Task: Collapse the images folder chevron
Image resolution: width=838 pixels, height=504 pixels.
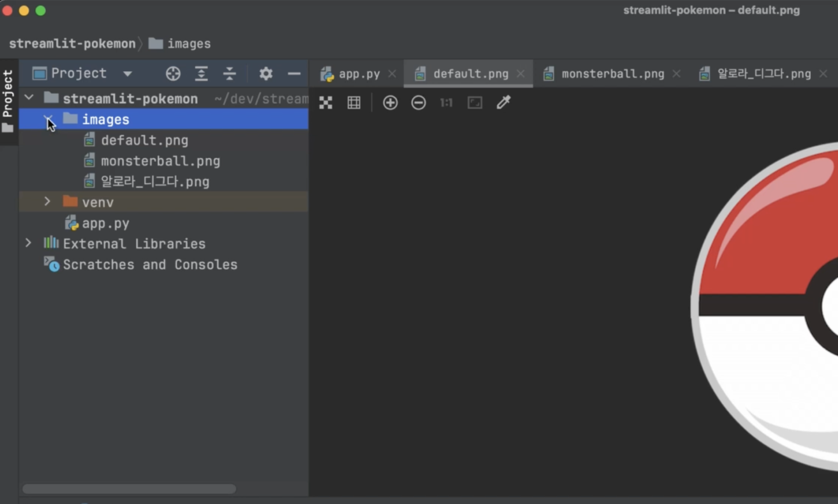Action: tap(47, 119)
